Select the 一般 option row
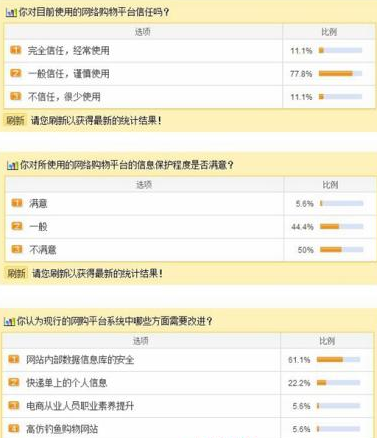Viewport: 377px width, 438px height. point(144,227)
